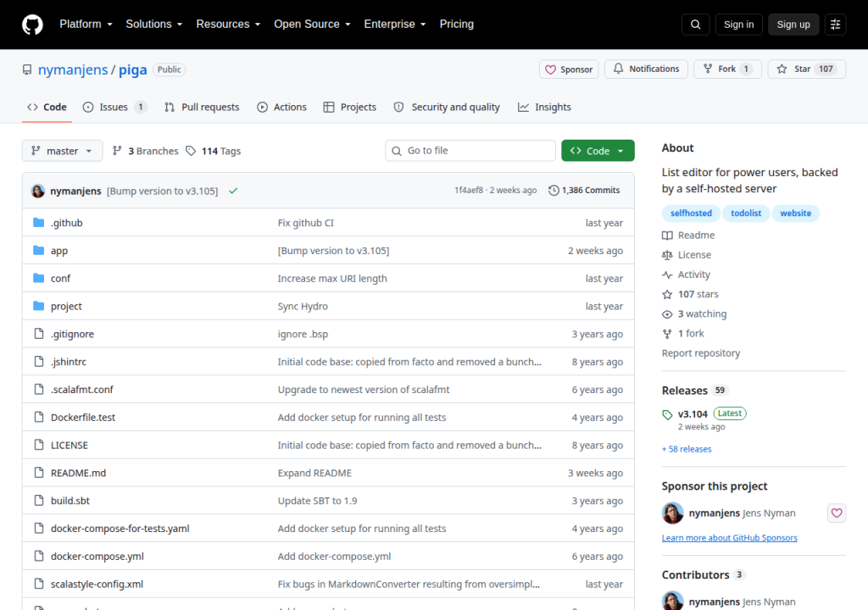Expand the Platform menu
Viewport: 868px width, 610px height.
tap(86, 25)
